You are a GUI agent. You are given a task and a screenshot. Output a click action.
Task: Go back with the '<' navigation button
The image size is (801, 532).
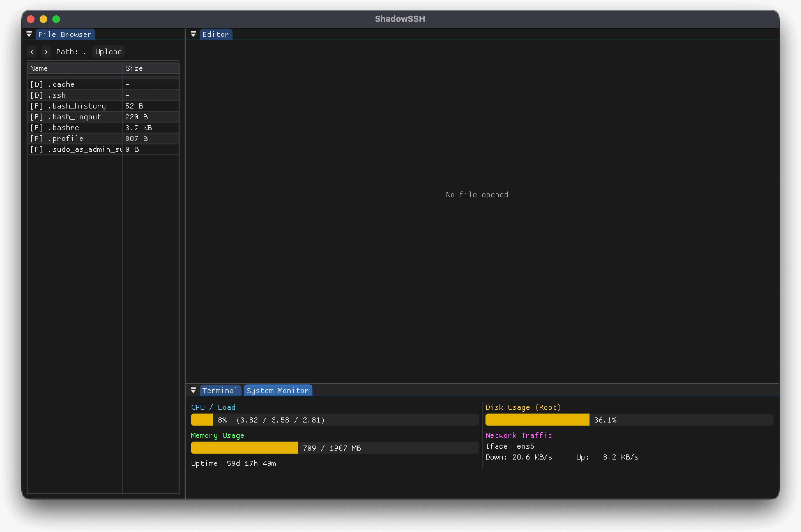32,52
